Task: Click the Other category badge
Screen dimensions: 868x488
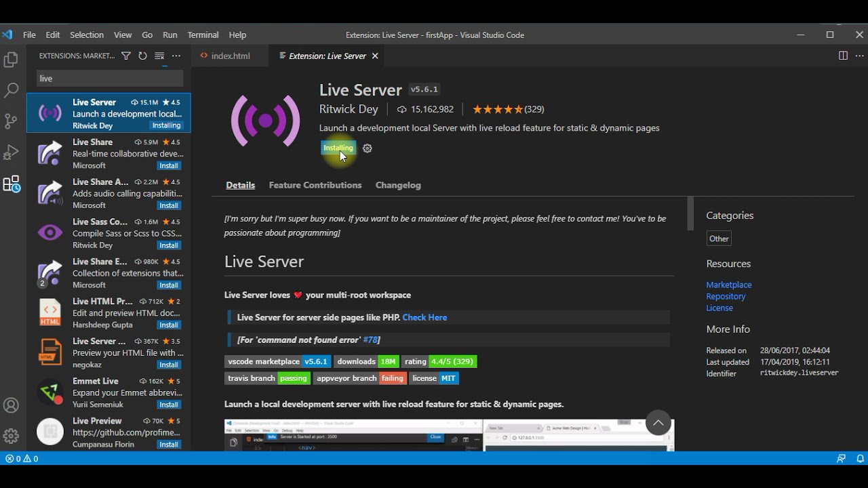Action: click(719, 239)
